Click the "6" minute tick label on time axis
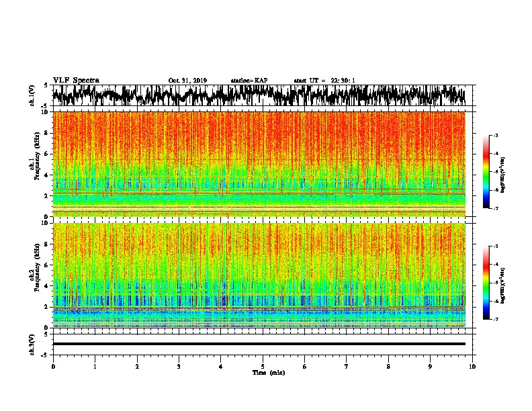Viewport: 532px width, 411px height. (305, 367)
